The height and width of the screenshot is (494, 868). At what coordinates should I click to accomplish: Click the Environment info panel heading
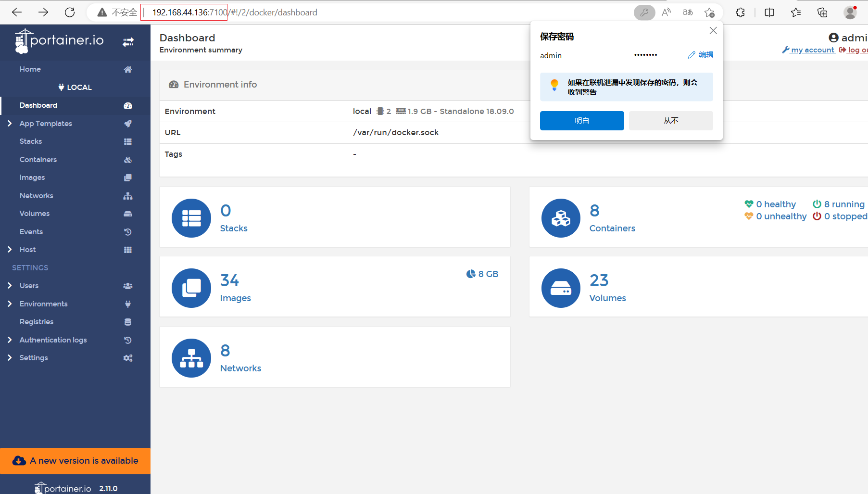[220, 85]
